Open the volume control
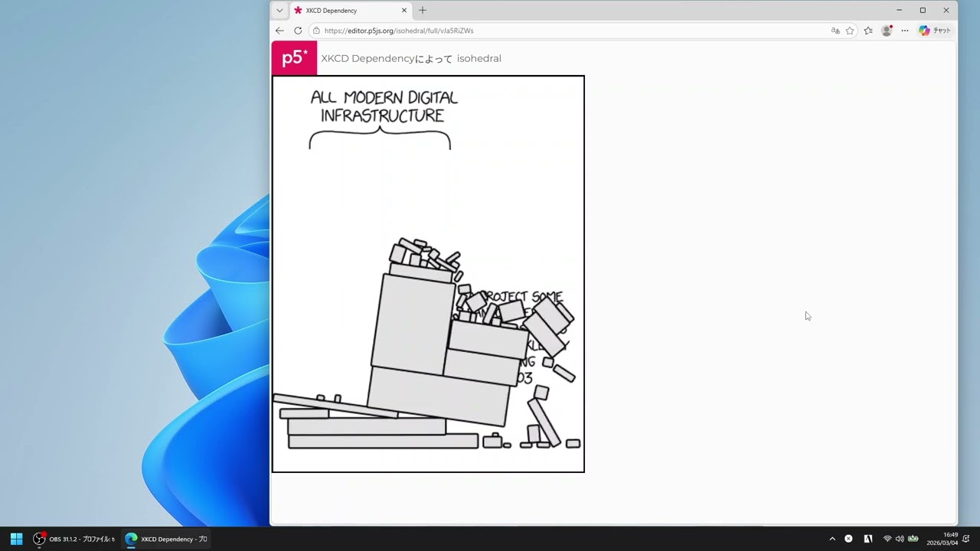This screenshot has width=980, height=551. pyautogui.click(x=900, y=539)
